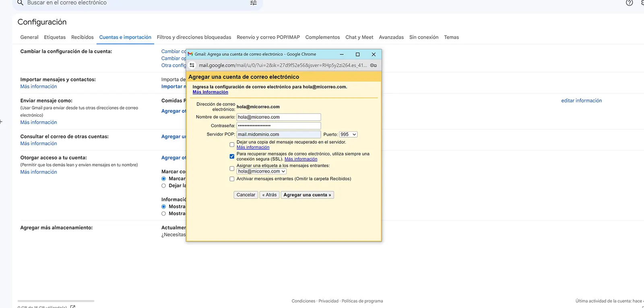
Task: Close the add account popup window
Action: point(374,54)
